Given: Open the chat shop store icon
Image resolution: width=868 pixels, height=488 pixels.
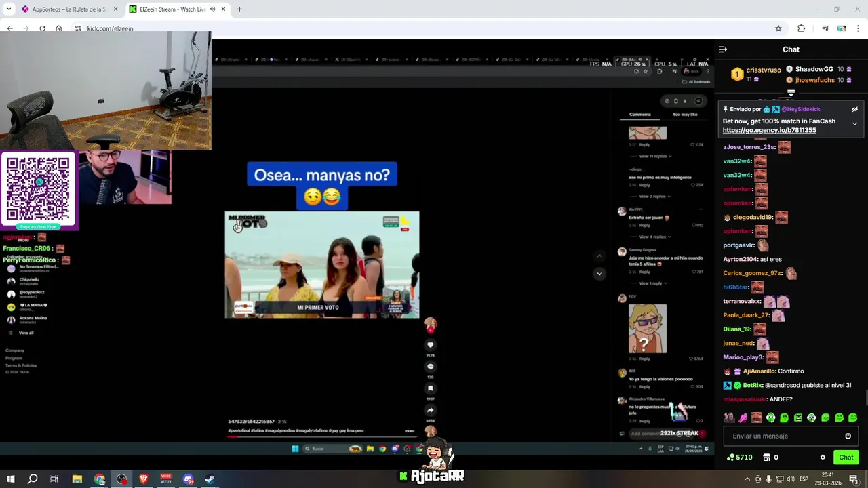Looking at the screenshot, I should click(x=766, y=457).
